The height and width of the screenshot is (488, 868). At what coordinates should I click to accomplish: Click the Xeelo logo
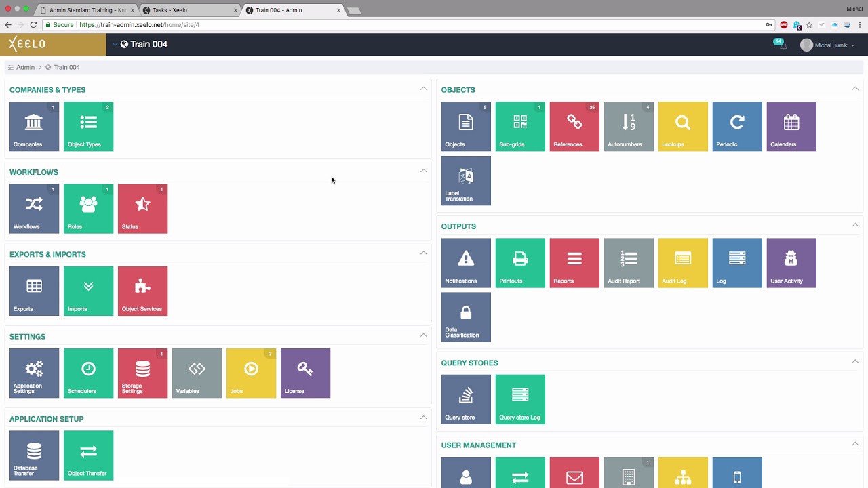(x=28, y=44)
